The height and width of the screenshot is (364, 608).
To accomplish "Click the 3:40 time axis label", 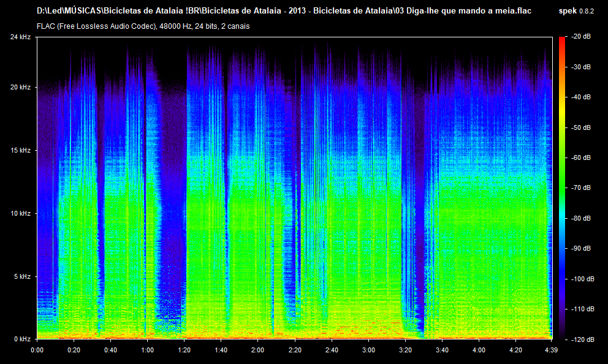I will pos(442,350).
